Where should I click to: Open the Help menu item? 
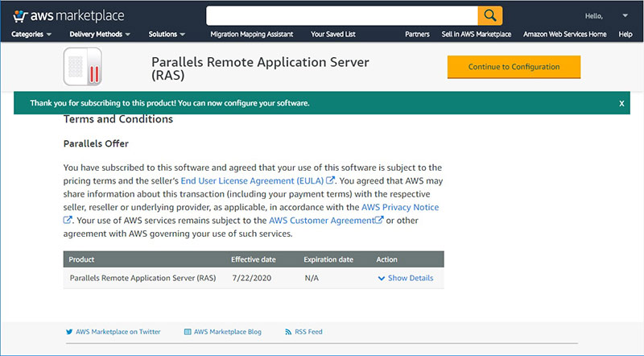625,34
